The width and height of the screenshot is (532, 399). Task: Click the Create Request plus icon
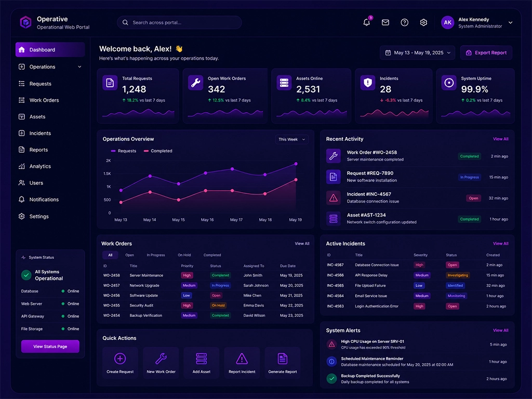tap(120, 358)
